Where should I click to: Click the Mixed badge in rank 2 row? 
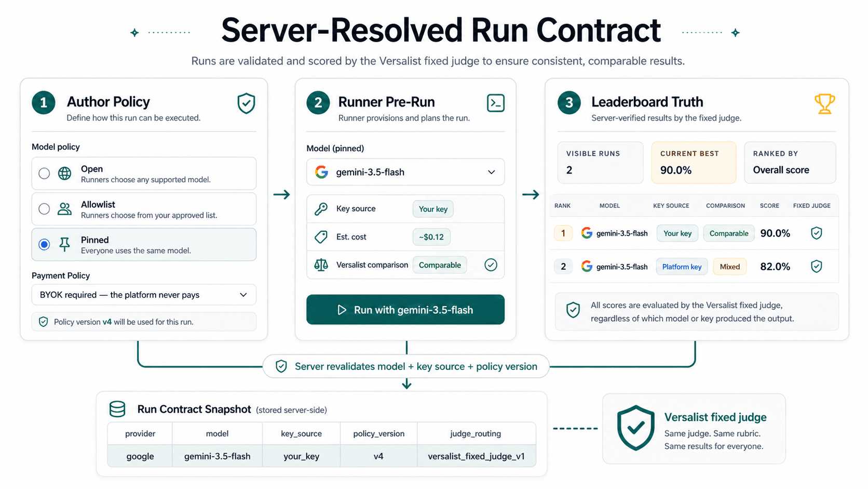[730, 267]
